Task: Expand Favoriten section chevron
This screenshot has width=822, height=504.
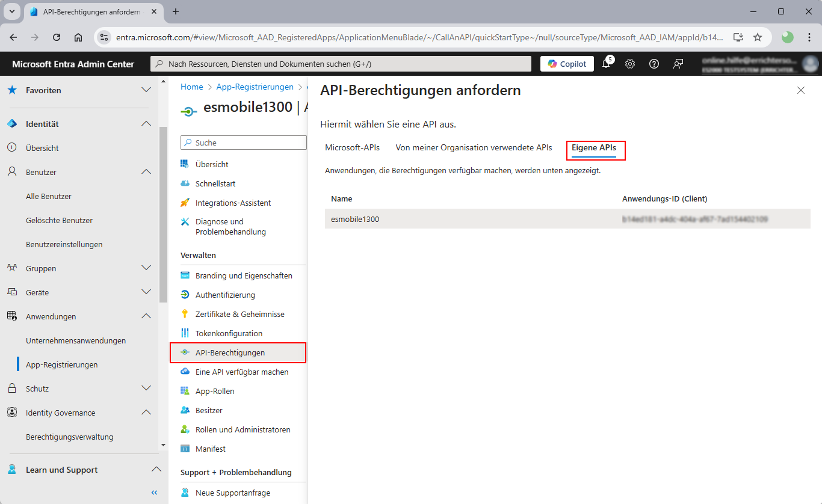Action: pyautogui.click(x=146, y=90)
